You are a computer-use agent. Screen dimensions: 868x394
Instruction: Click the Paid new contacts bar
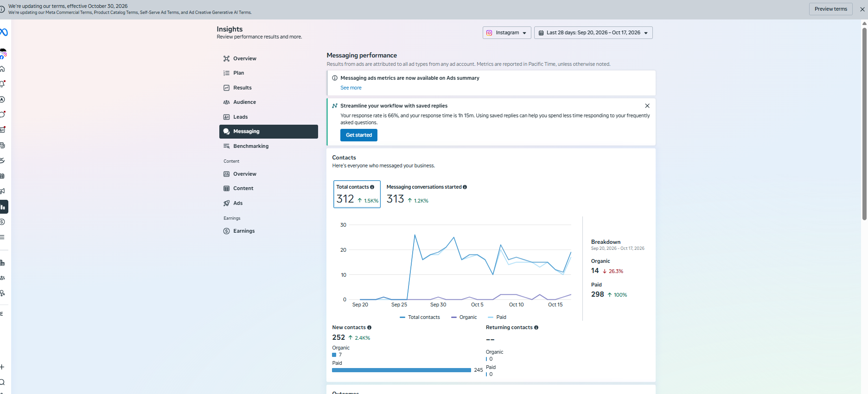tap(402, 370)
